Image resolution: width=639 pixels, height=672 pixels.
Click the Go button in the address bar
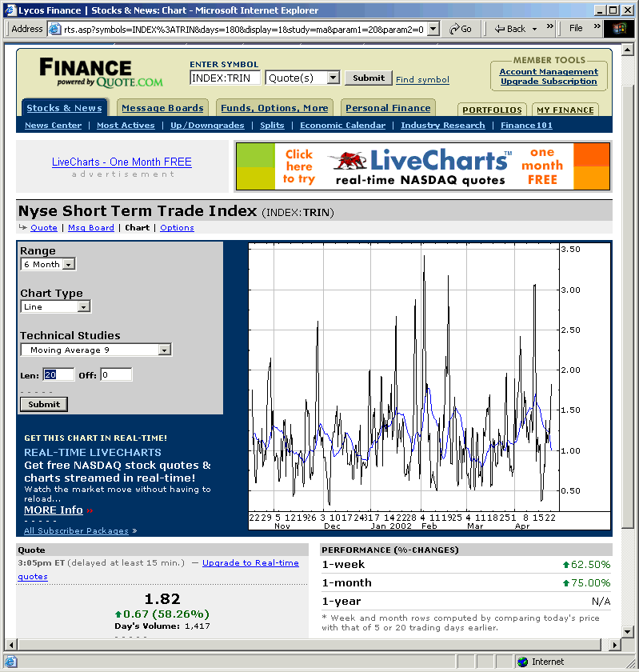click(x=461, y=29)
